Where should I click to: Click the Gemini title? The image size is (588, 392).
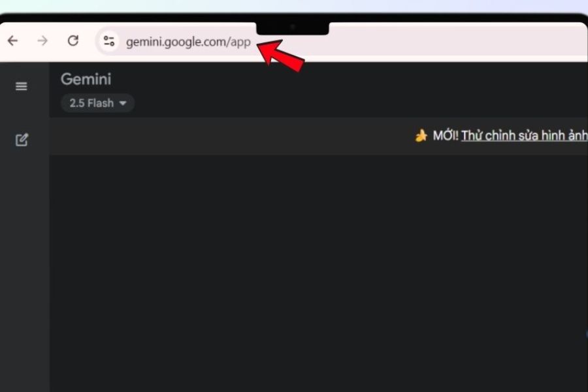86,79
